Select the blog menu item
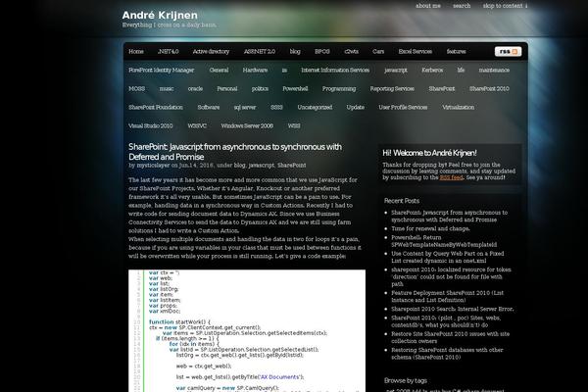588x392 pixels. (x=295, y=51)
